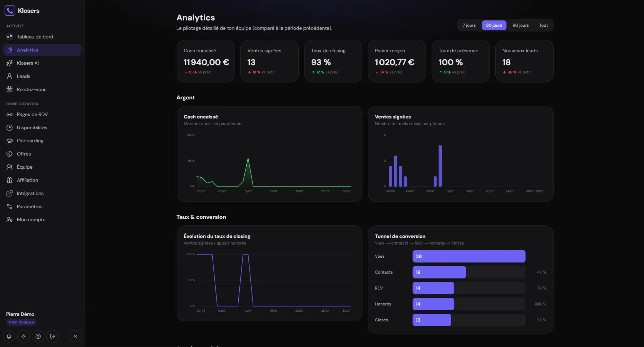The height and width of the screenshot is (347, 644).
Task: Click the Disponibilités clock icon
Action: tap(10, 127)
